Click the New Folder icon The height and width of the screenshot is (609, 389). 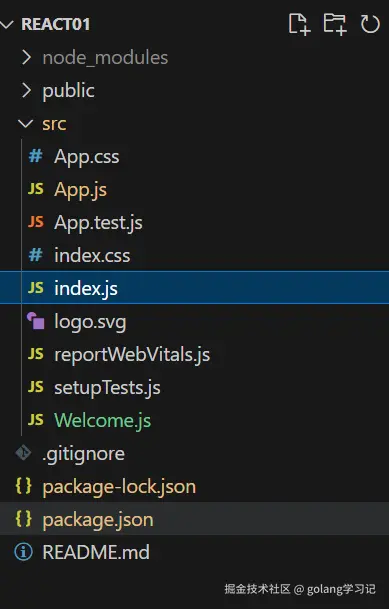(x=335, y=24)
